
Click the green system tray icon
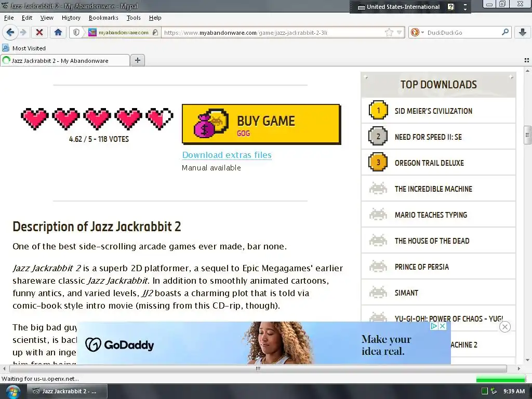point(485,391)
